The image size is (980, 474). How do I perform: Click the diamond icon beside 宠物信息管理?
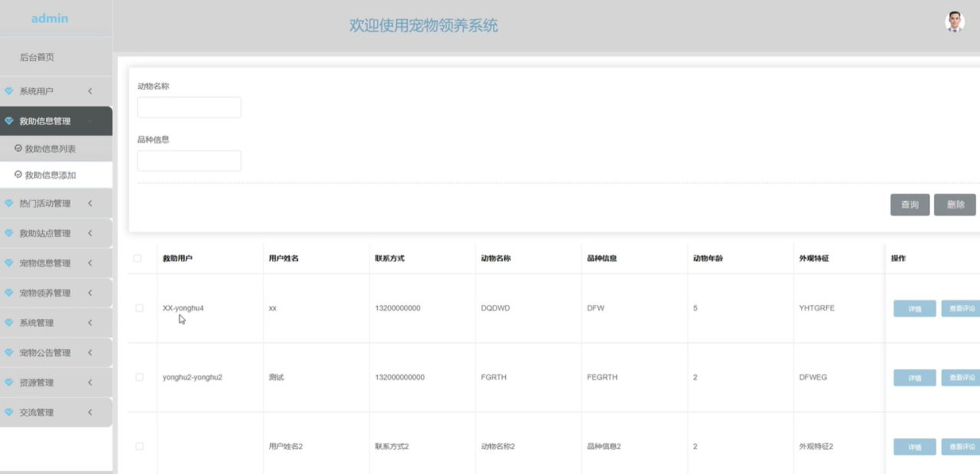(x=9, y=263)
